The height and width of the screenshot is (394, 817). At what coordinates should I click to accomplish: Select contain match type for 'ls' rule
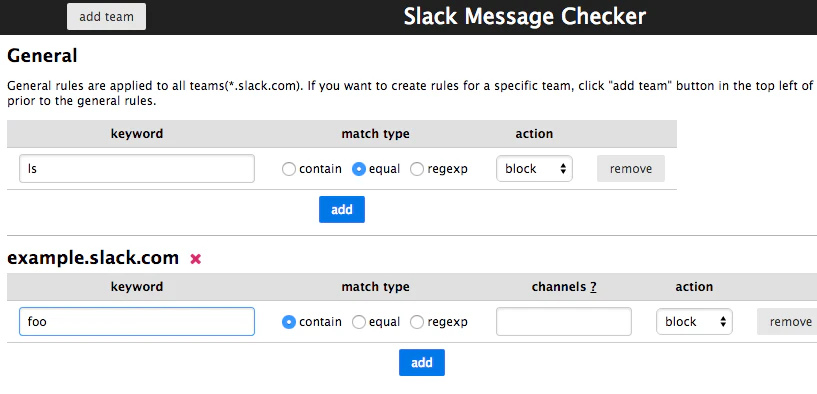[x=289, y=169]
